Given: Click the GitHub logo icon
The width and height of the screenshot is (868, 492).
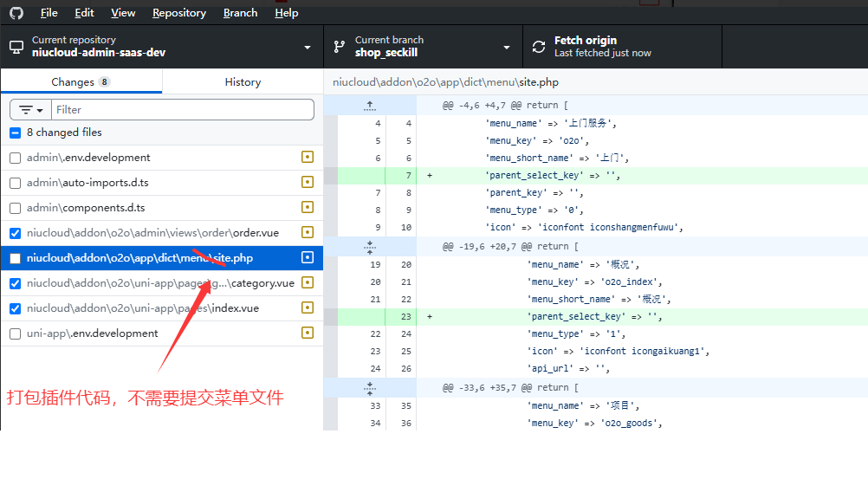Looking at the screenshot, I should click(x=17, y=13).
